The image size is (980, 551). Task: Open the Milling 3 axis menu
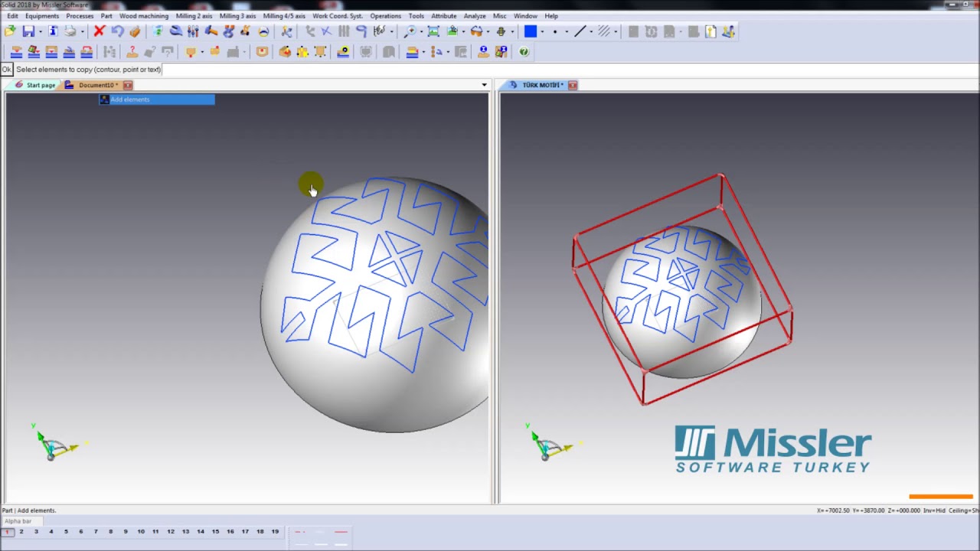(x=237, y=15)
